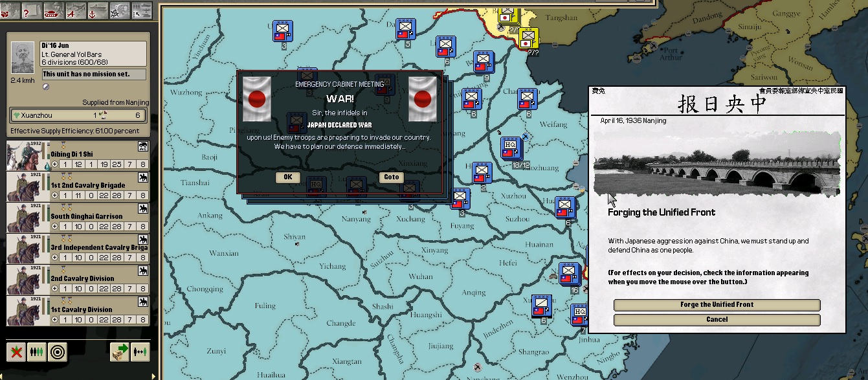Click the bridge photo in event window
The image size is (868, 380).
(717, 164)
